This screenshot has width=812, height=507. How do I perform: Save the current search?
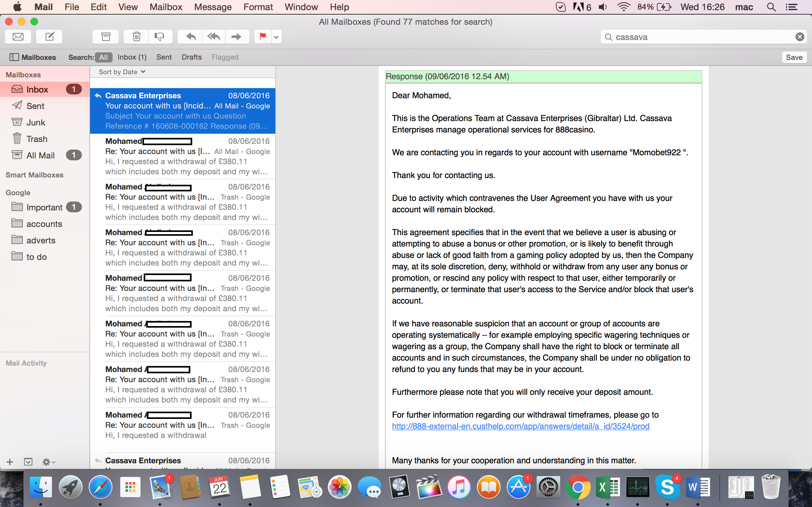(794, 57)
